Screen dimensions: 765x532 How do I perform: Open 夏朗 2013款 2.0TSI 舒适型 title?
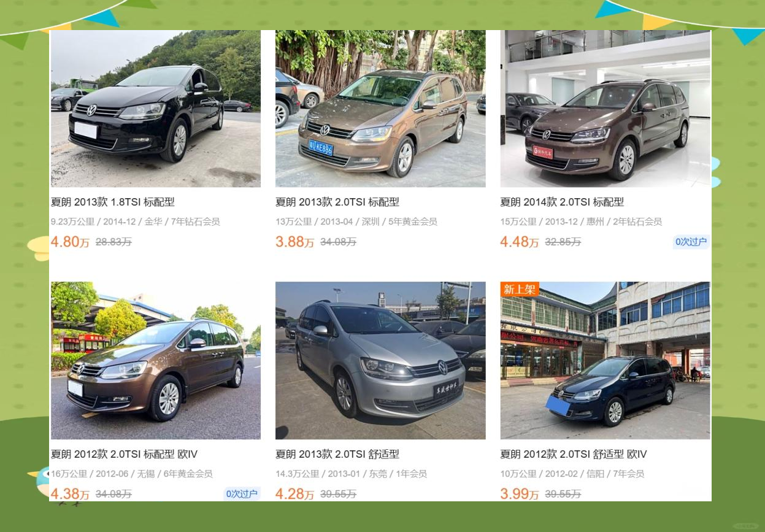click(337, 454)
